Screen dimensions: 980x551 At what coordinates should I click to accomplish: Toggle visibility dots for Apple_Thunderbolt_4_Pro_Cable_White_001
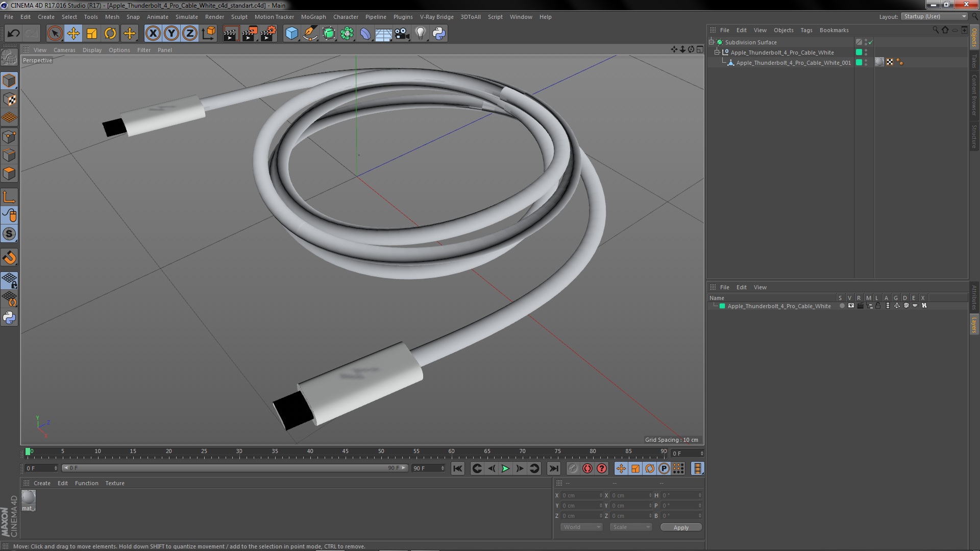(x=866, y=63)
